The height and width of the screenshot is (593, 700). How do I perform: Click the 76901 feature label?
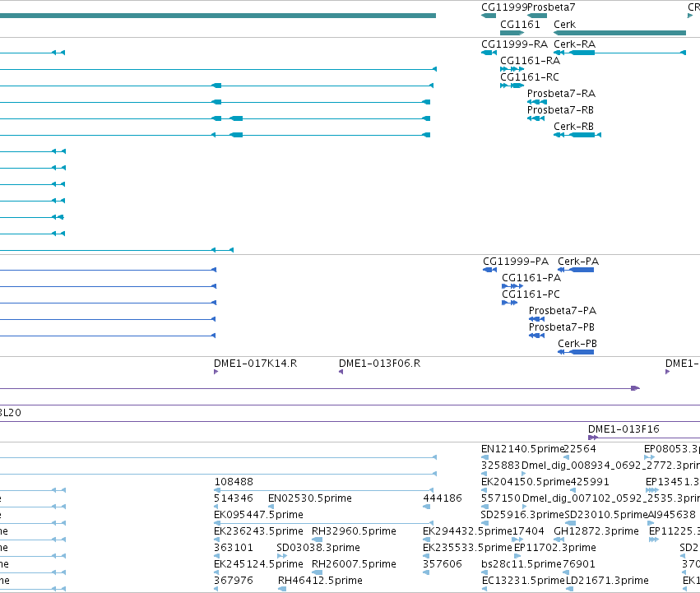click(579, 564)
